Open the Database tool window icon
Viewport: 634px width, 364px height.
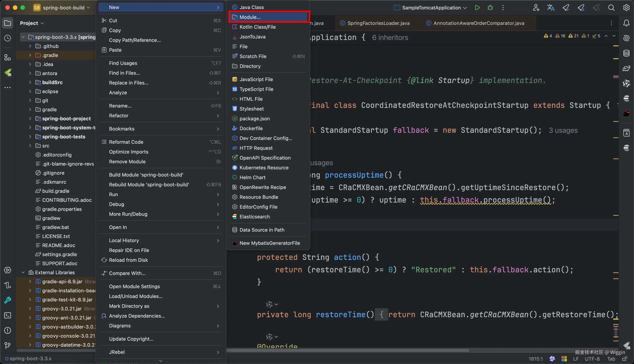[x=626, y=53]
